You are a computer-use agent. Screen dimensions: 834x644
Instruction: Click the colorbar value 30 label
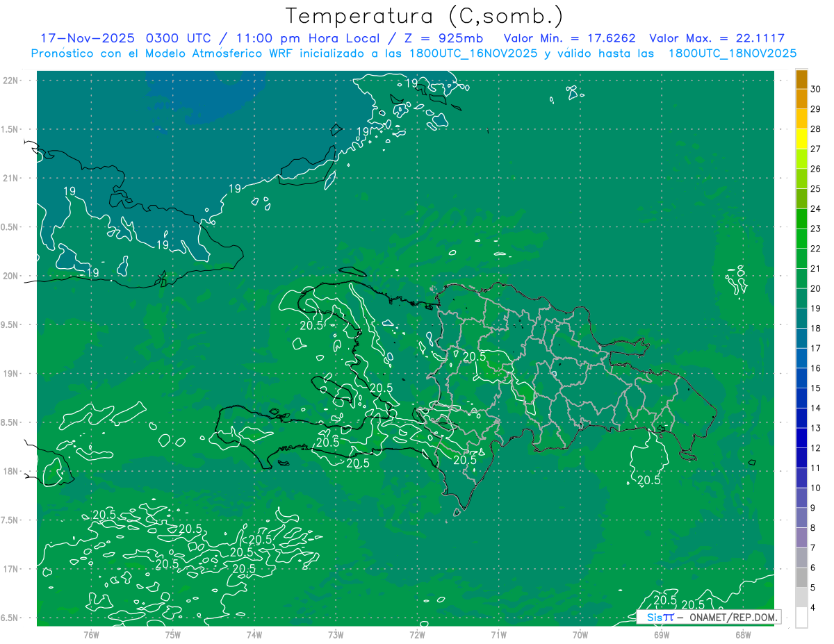(x=816, y=89)
